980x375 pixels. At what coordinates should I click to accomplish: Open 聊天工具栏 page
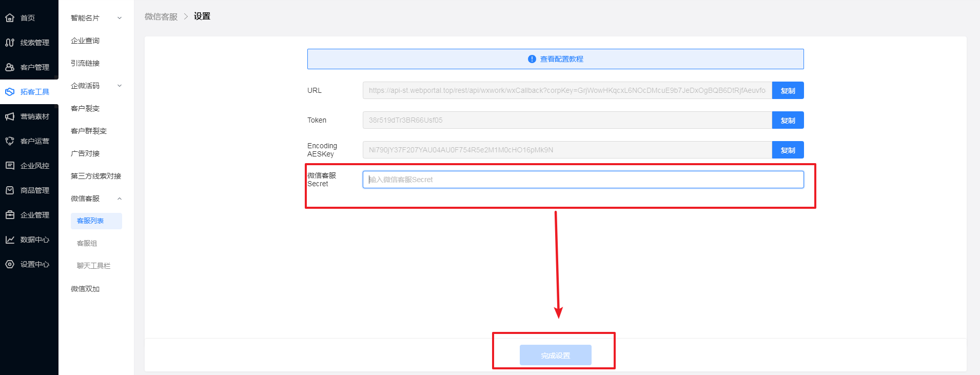click(94, 266)
